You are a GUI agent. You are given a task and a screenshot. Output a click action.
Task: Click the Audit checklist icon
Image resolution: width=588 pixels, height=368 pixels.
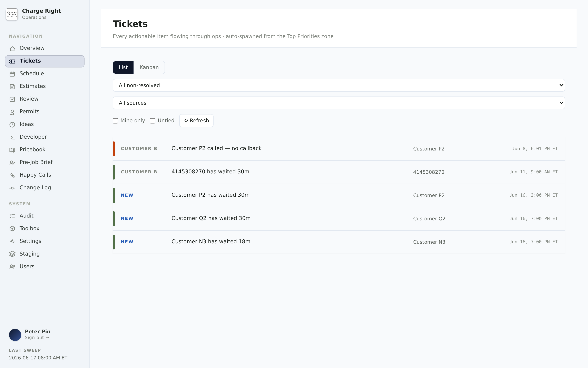click(x=12, y=216)
